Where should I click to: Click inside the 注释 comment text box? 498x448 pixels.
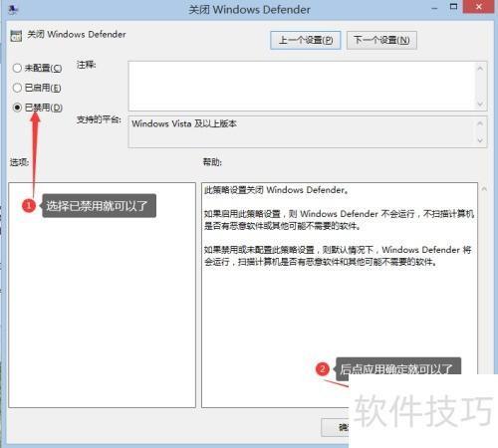(x=302, y=86)
